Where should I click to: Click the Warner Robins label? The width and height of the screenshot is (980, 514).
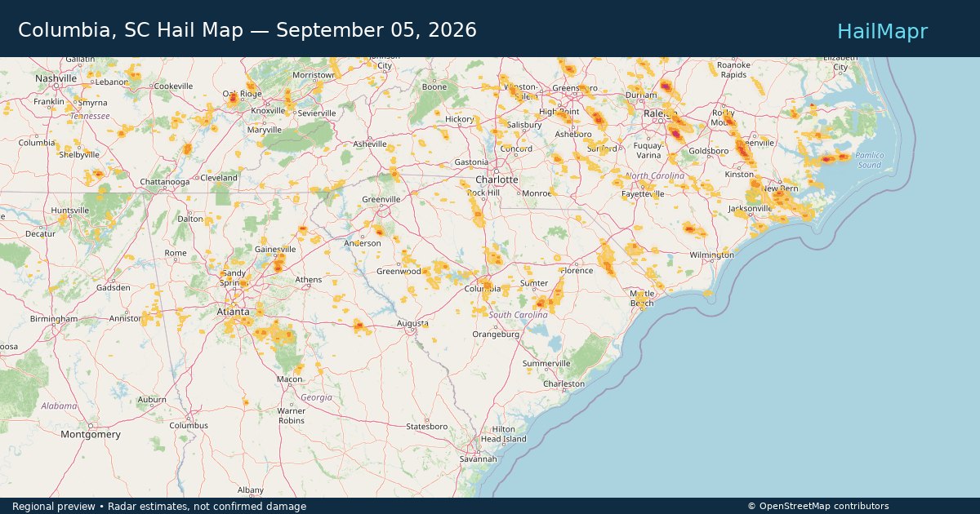pos(292,415)
